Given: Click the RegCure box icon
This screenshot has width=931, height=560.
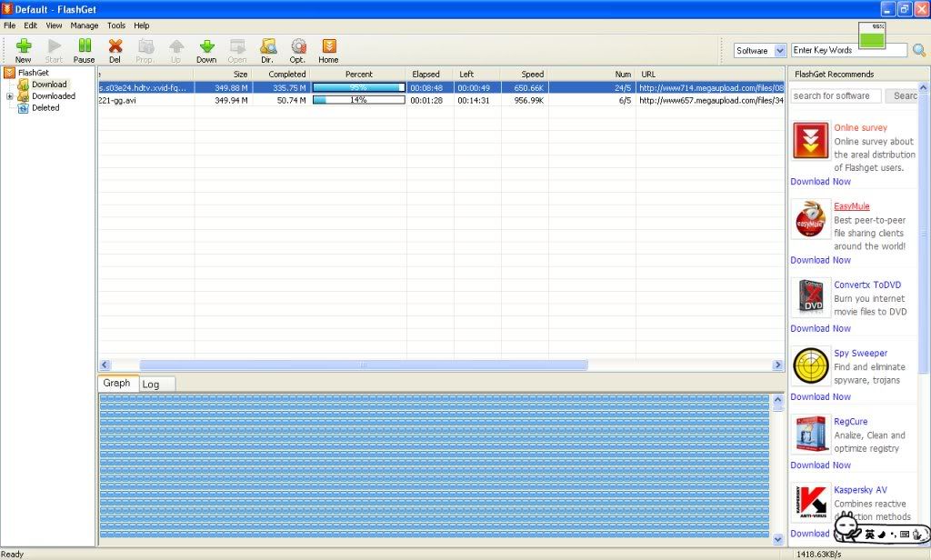Looking at the screenshot, I should tap(810, 435).
